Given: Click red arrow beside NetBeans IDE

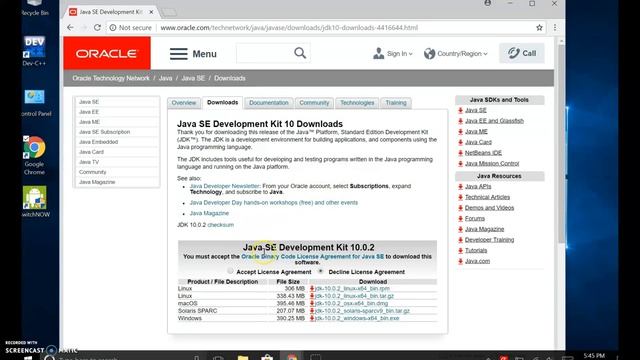Looking at the screenshot, I should pos(460,153).
